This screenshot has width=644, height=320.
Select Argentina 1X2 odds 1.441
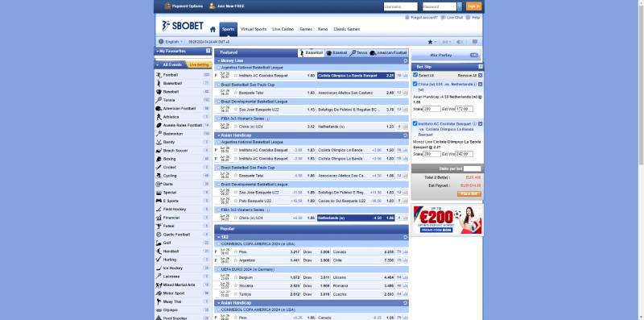(x=295, y=260)
